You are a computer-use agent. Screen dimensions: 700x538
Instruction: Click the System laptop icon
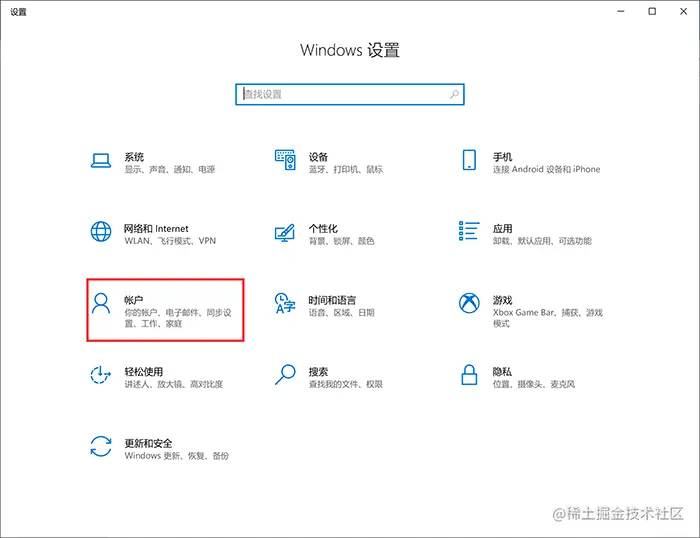click(x=101, y=161)
